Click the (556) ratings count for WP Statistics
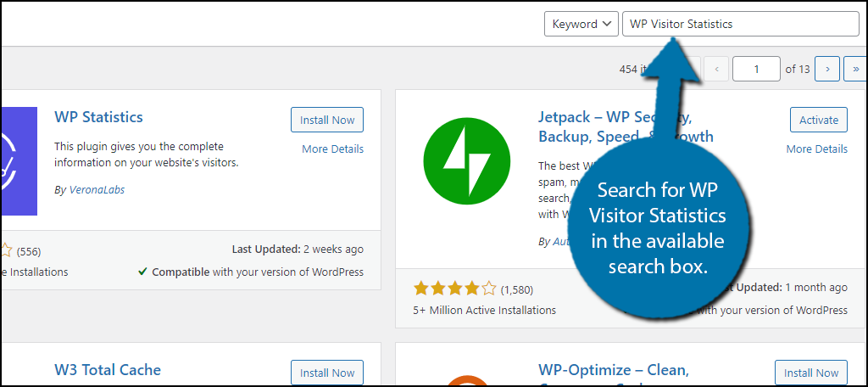 [29, 251]
